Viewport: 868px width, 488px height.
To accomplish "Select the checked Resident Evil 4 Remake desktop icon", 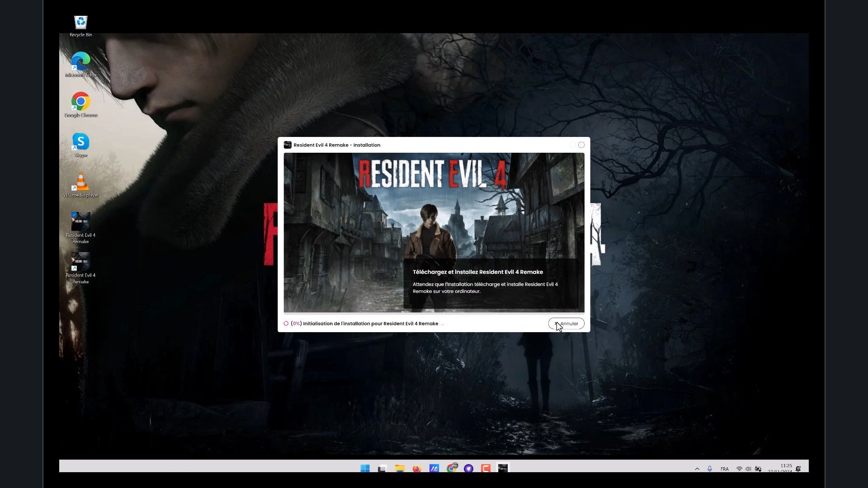I will 80,228.
